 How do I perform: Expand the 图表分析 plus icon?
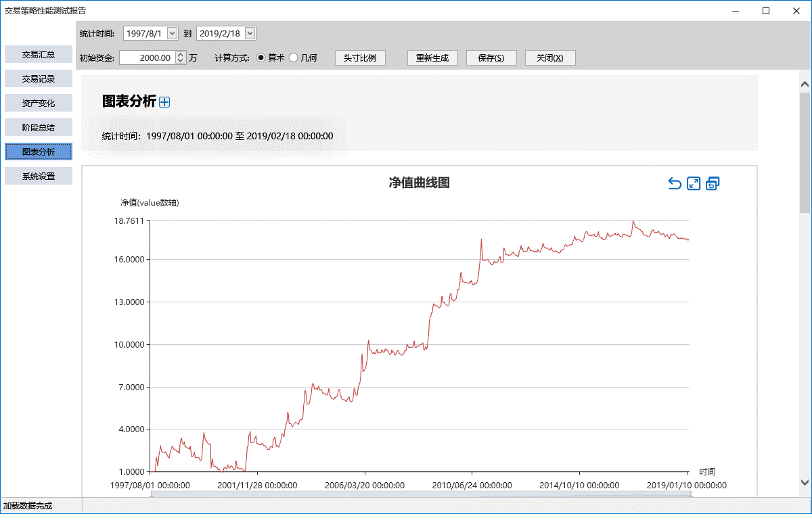[164, 102]
